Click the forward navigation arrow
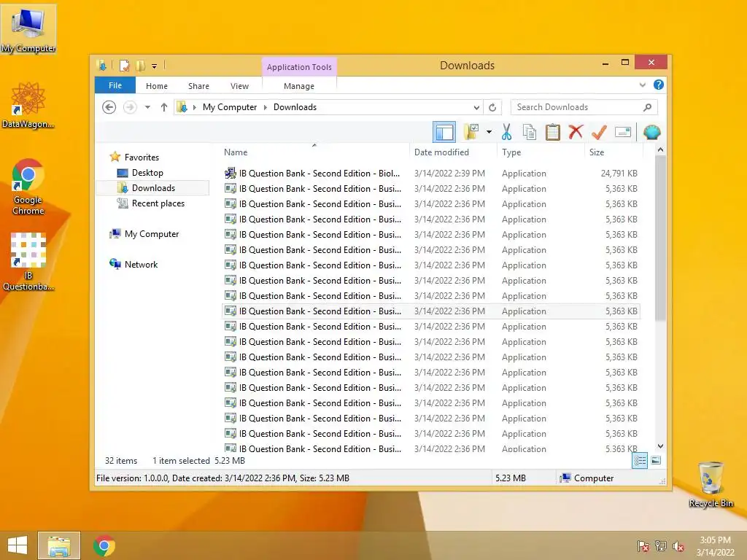 point(130,107)
